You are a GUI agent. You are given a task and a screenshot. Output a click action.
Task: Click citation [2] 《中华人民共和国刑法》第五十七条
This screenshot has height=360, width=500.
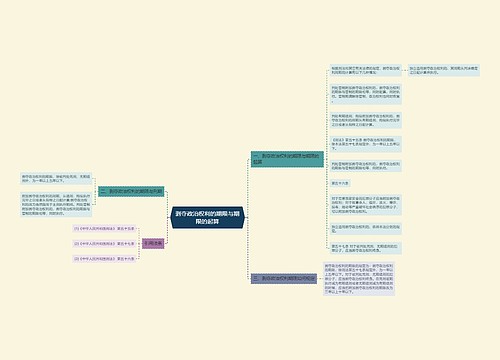pos(104,244)
